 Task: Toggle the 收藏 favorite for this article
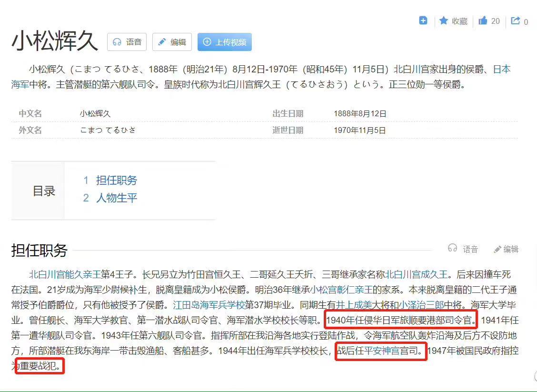pyautogui.click(x=458, y=20)
